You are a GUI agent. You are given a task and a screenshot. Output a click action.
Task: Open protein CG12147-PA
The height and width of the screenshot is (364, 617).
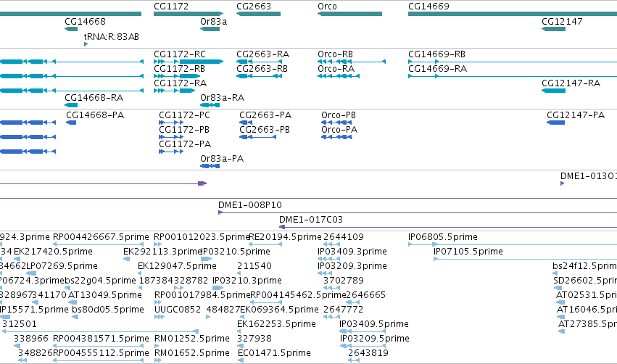pyautogui.click(x=576, y=115)
